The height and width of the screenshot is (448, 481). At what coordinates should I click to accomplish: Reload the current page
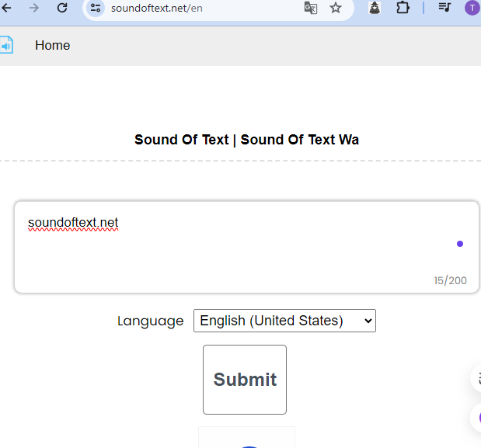(62, 8)
